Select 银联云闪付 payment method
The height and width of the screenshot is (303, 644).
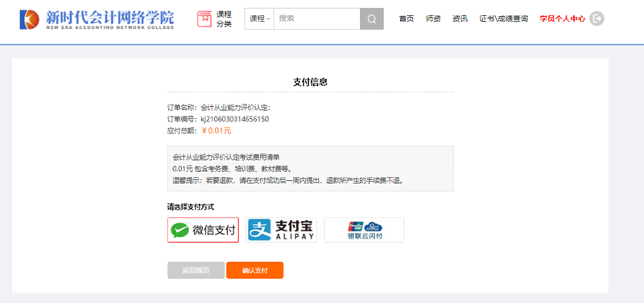pyautogui.click(x=364, y=230)
